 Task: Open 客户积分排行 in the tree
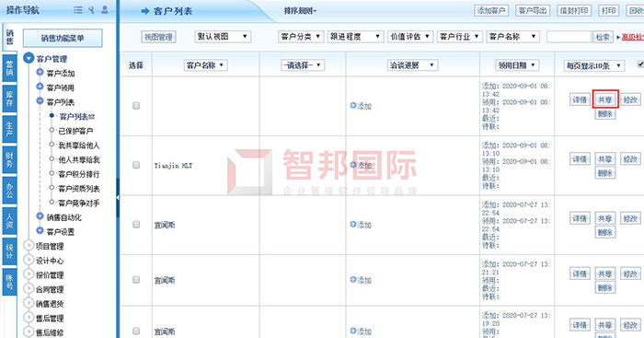point(79,174)
